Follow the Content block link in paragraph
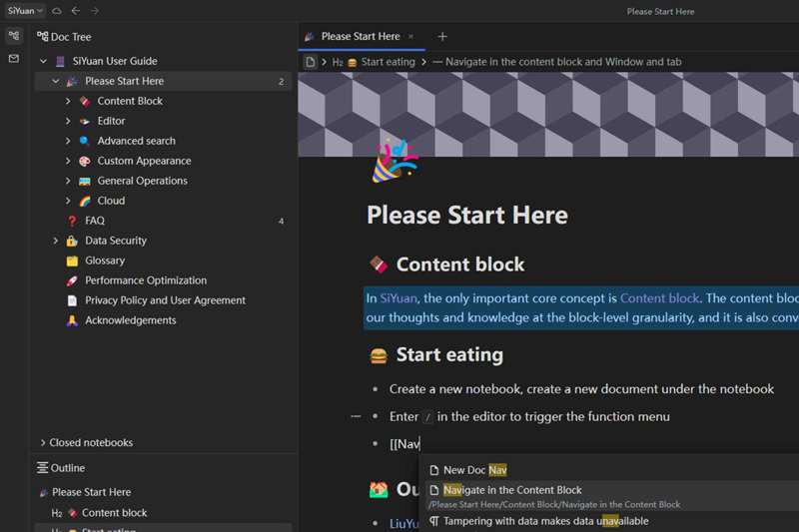 659,298
